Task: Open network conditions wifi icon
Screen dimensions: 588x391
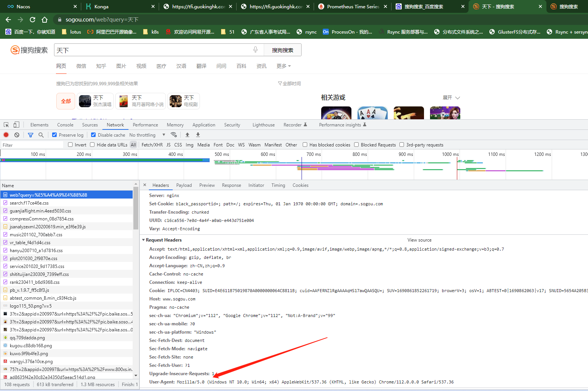Action: [x=173, y=135]
